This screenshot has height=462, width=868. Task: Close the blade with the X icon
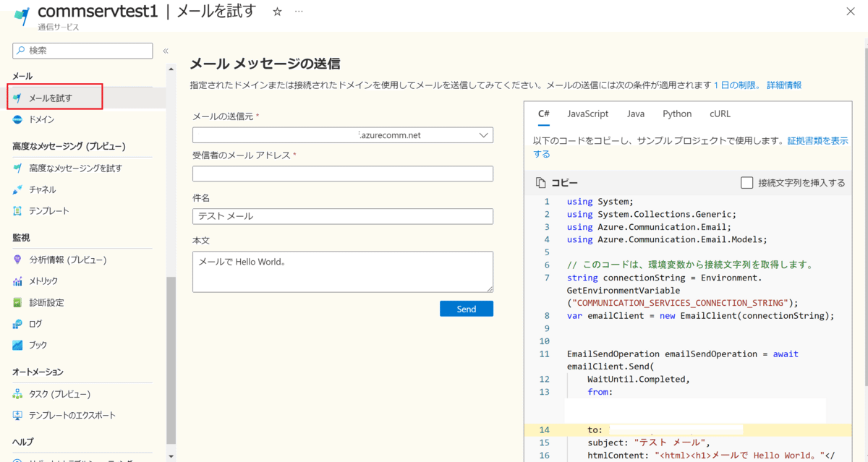point(851,11)
